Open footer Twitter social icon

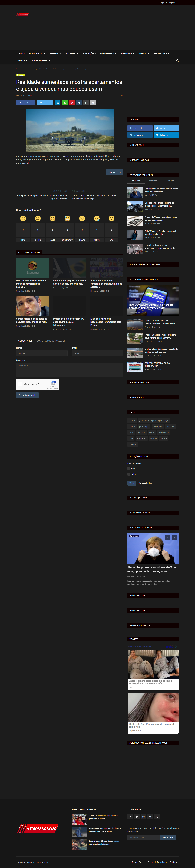pos(137,816)
